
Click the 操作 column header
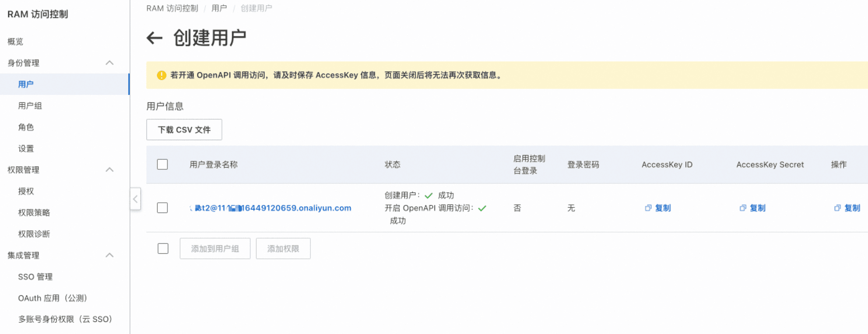839,165
